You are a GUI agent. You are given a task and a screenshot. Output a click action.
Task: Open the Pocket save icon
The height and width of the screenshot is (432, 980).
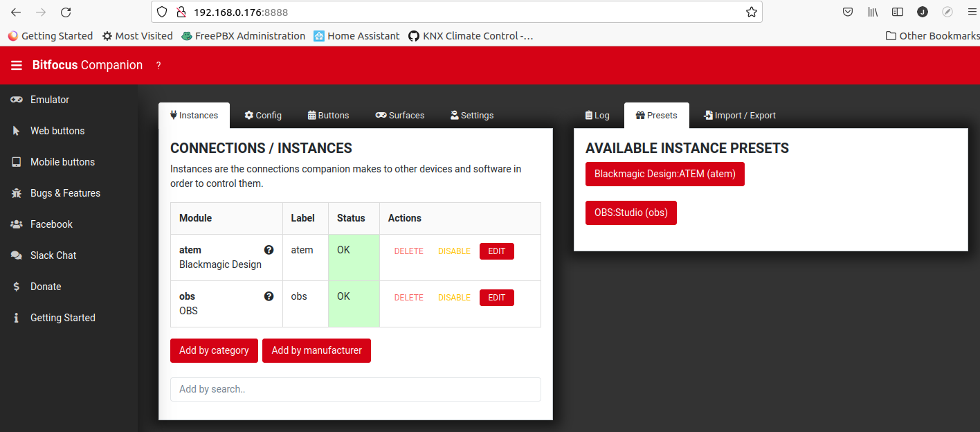pos(848,12)
